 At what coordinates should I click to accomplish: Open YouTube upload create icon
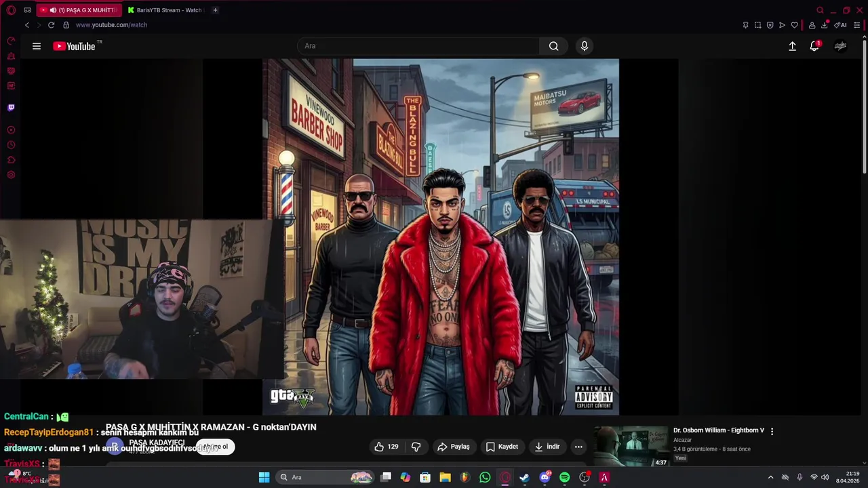pyautogui.click(x=792, y=46)
